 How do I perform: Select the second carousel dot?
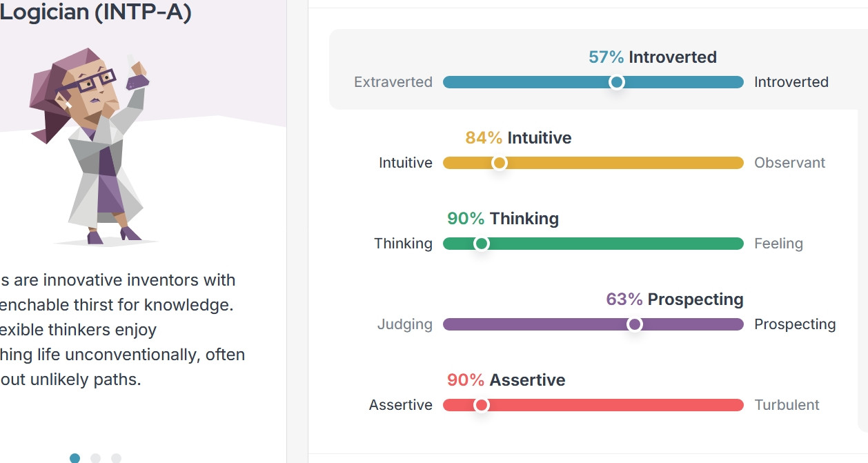click(96, 458)
